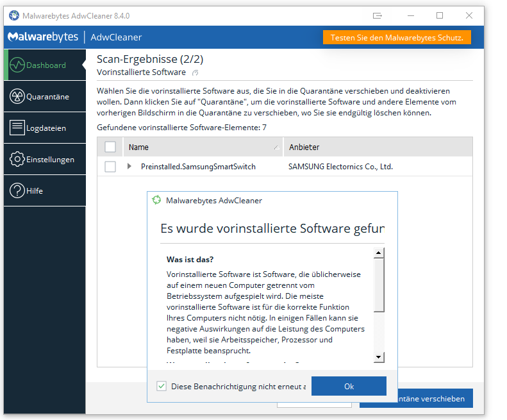
Task: Click the dialog scrollbar up arrow
Action: (379, 253)
